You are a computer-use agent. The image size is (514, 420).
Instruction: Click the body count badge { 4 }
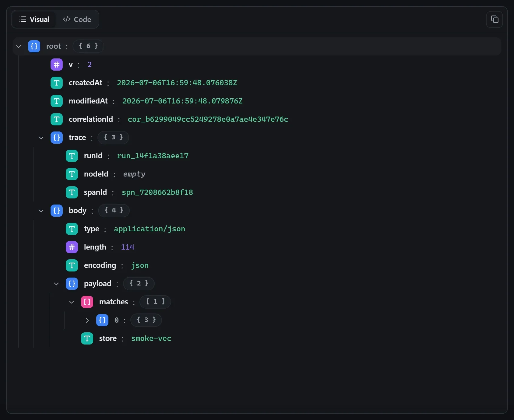(x=114, y=210)
